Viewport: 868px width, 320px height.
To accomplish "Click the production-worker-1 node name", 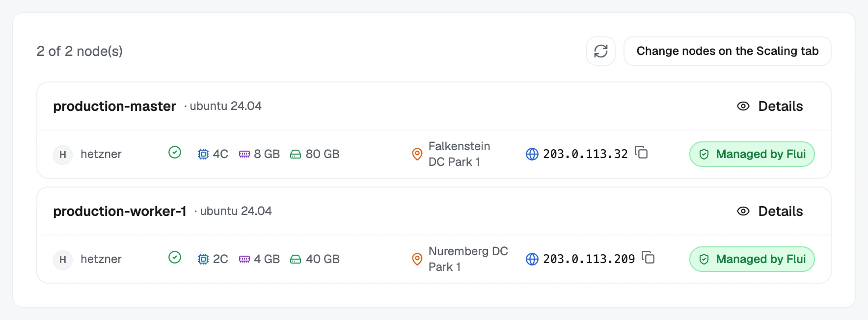I will [x=120, y=211].
